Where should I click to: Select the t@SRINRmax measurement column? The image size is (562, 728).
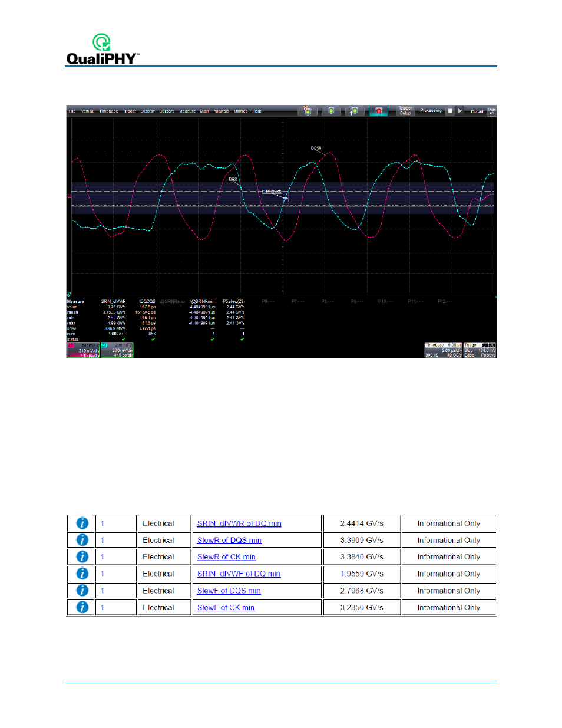tap(172, 301)
